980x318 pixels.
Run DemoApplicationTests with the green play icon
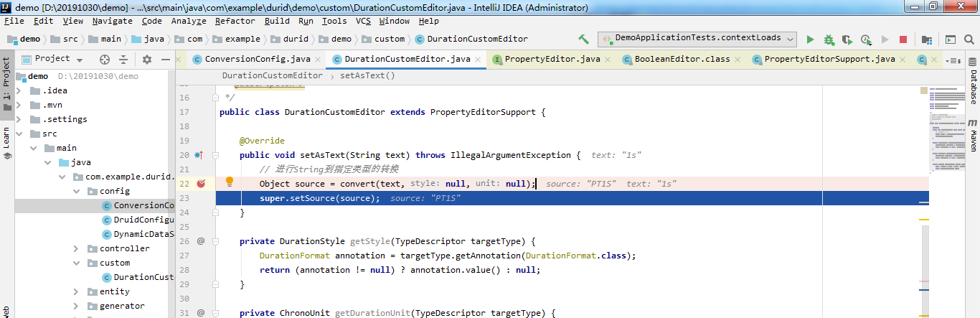pyautogui.click(x=810, y=39)
